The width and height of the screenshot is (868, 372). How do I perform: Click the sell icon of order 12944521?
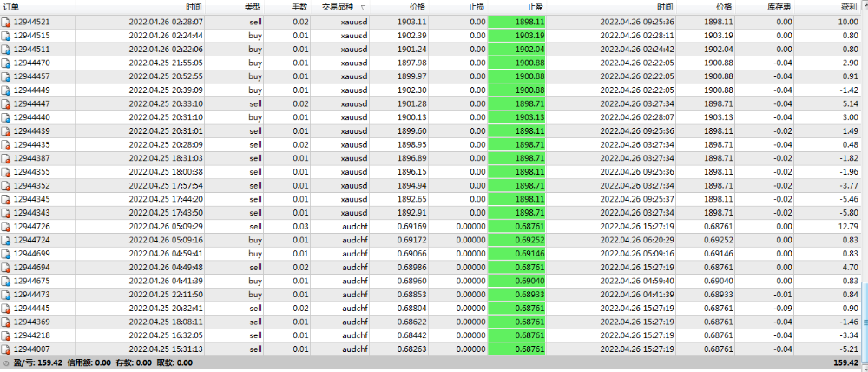(5, 23)
